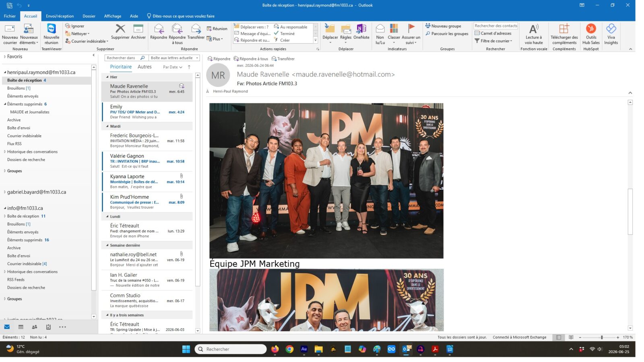Click Nouveau groupe
This screenshot has height=362, width=644.
443,26
